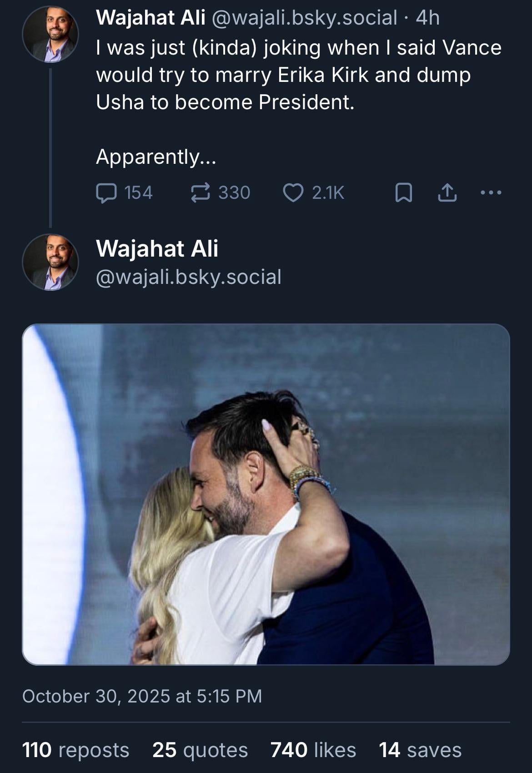Image resolution: width=532 pixels, height=773 pixels.
Task: Tap the share upload icon
Action: pos(447,192)
